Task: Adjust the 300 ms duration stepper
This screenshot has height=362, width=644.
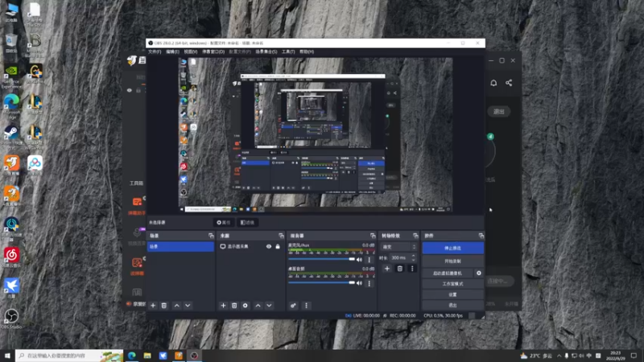Action: (x=413, y=257)
